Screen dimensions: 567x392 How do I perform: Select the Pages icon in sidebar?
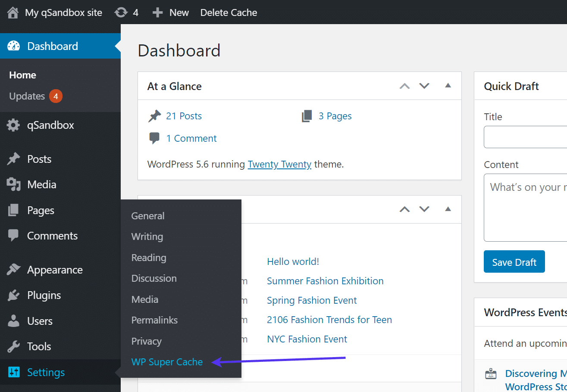click(14, 210)
